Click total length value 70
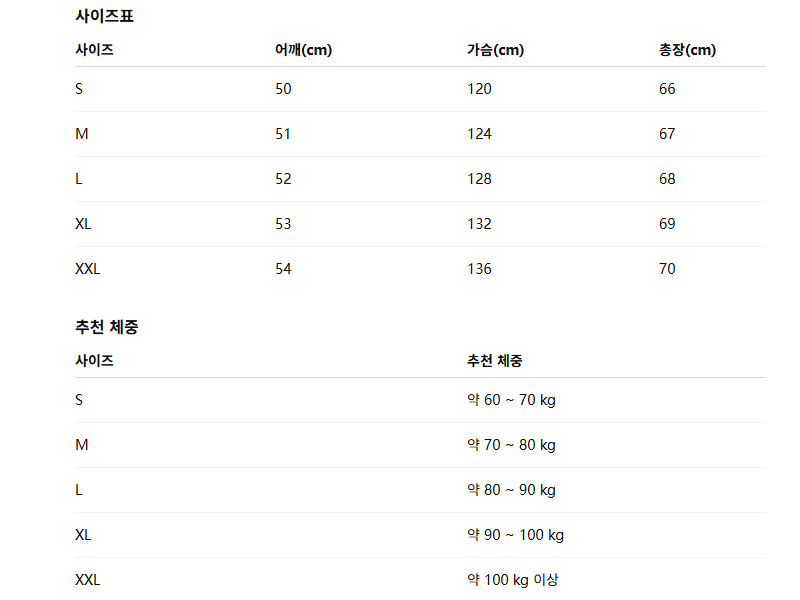 667,269
